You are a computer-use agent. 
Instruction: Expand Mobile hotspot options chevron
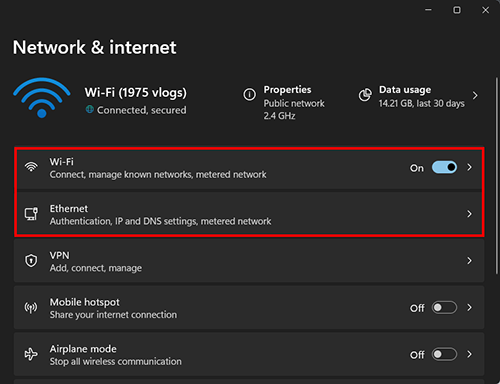469,307
